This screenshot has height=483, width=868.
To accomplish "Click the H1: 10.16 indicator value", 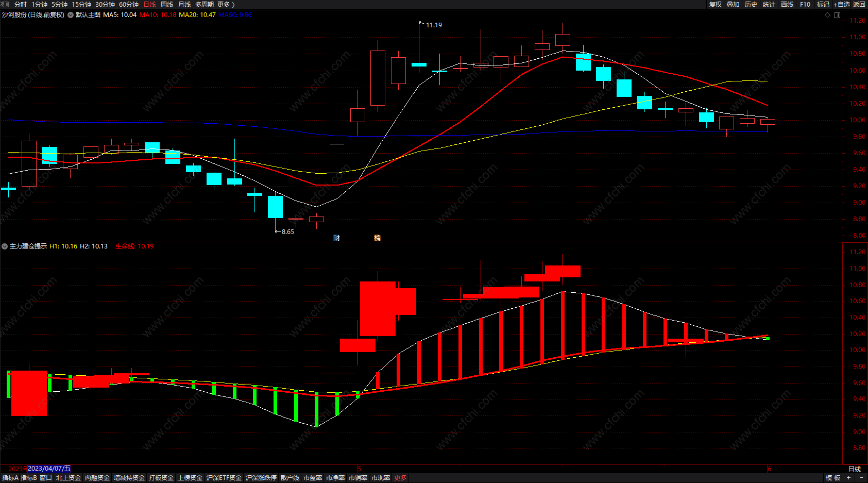I will (x=63, y=246).
